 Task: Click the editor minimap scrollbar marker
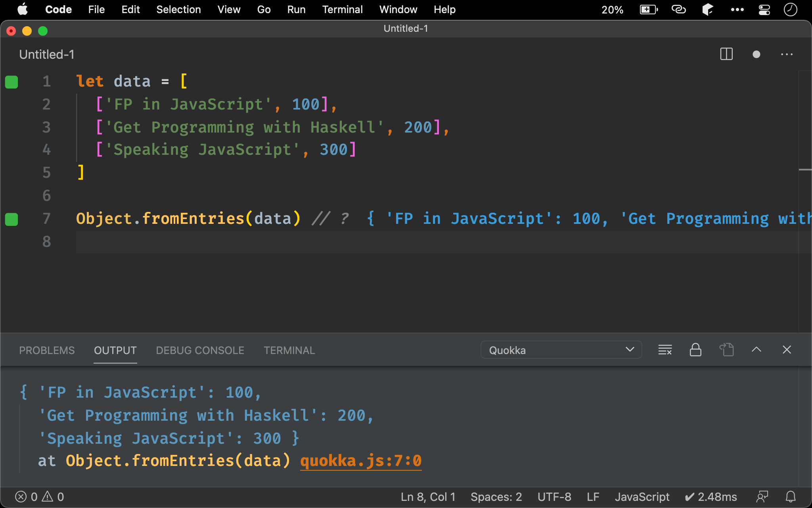tap(805, 170)
